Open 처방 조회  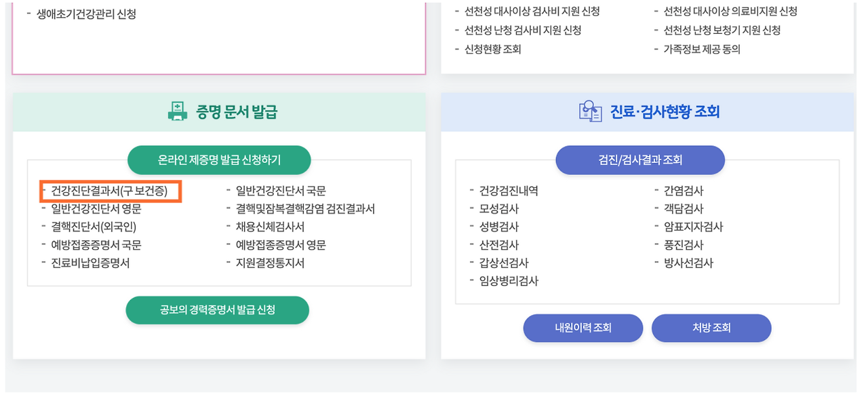pyautogui.click(x=711, y=328)
